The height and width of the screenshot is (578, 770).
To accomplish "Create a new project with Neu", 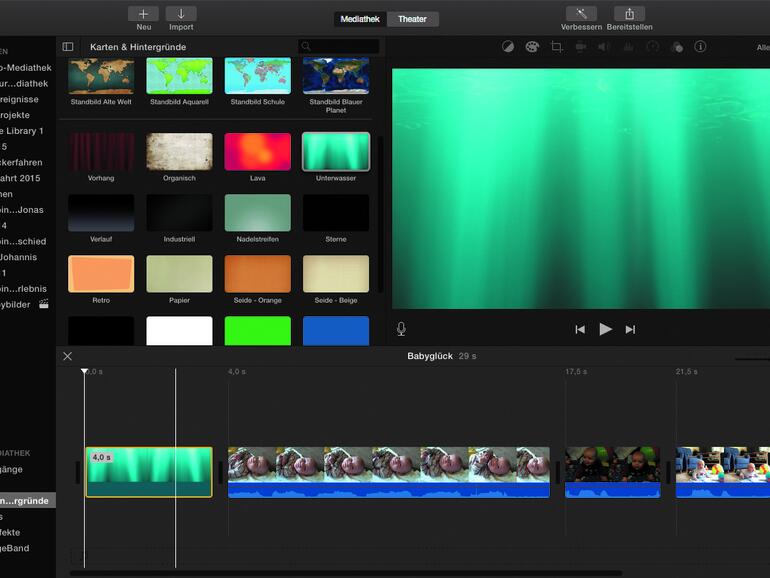I will click(x=143, y=14).
